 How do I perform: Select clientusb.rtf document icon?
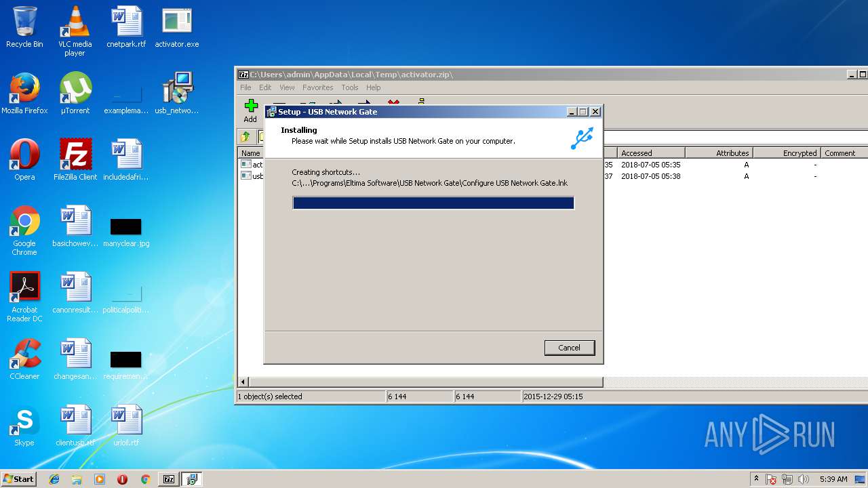75,426
